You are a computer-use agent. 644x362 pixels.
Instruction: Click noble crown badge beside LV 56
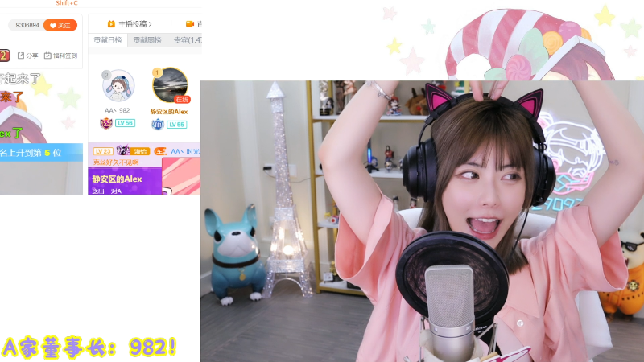coord(106,123)
